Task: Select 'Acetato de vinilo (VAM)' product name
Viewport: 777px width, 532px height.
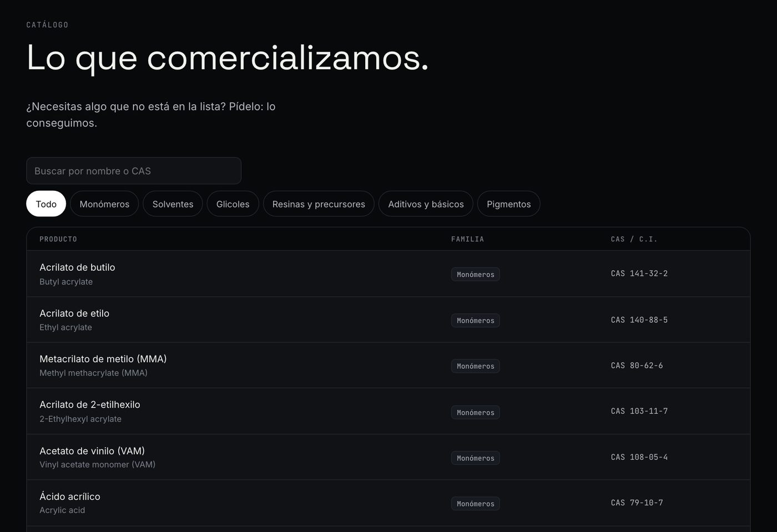Action: 92,451
